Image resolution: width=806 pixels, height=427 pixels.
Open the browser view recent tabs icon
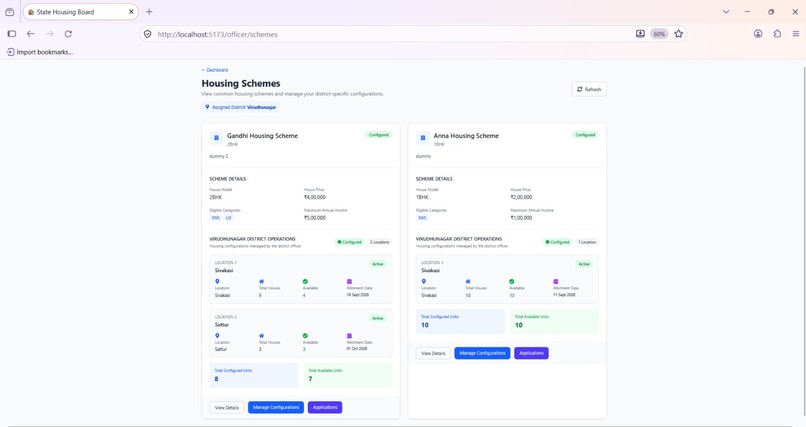point(9,12)
